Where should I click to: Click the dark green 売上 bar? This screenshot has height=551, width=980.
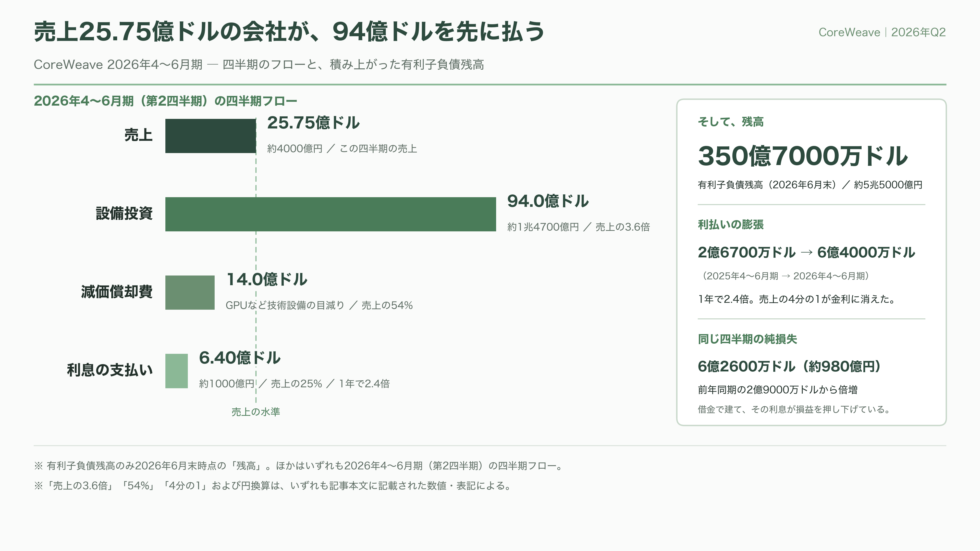(x=210, y=136)
